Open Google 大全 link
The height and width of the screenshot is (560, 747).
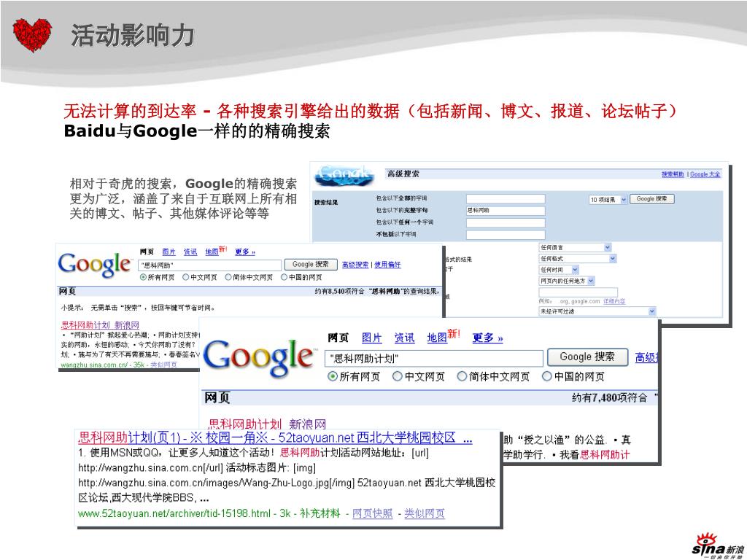(x=705, y=175)
